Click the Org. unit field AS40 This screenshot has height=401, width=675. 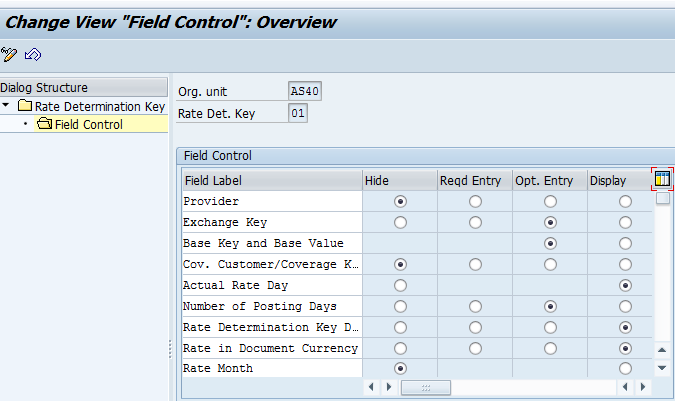[x=304, y=92]
